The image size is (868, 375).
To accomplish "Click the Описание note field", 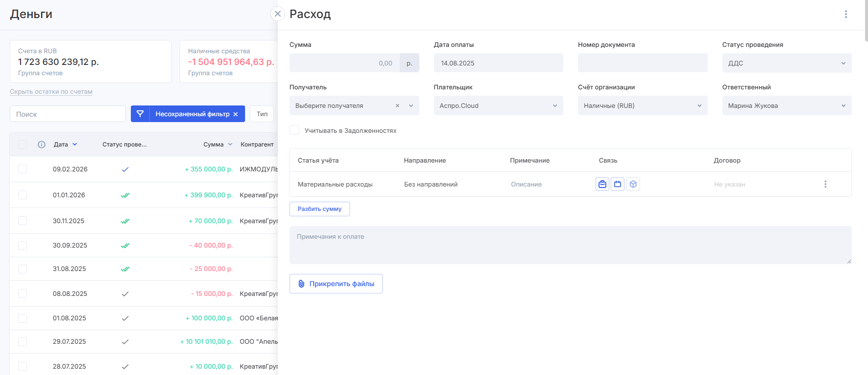I will click(x=526, y=184).
